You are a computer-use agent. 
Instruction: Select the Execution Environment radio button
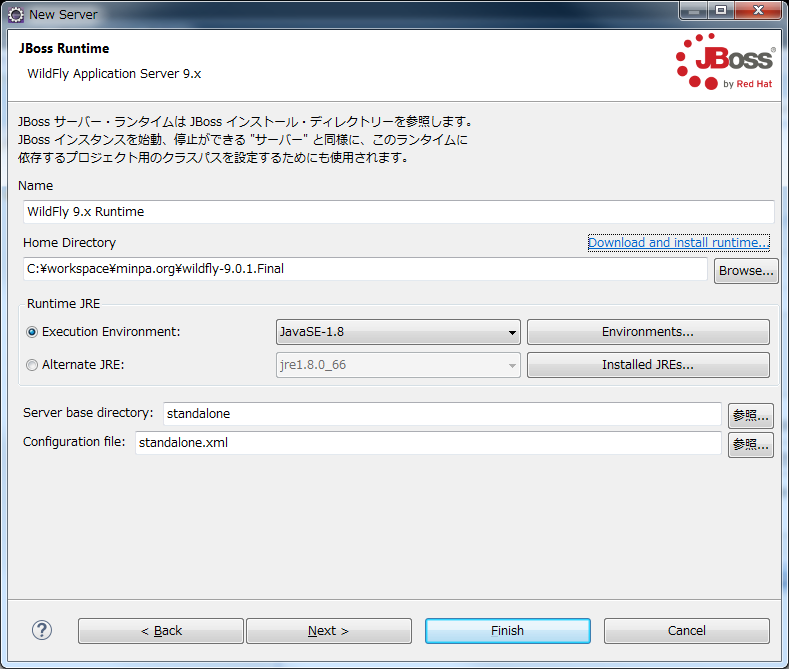point(32,332)
